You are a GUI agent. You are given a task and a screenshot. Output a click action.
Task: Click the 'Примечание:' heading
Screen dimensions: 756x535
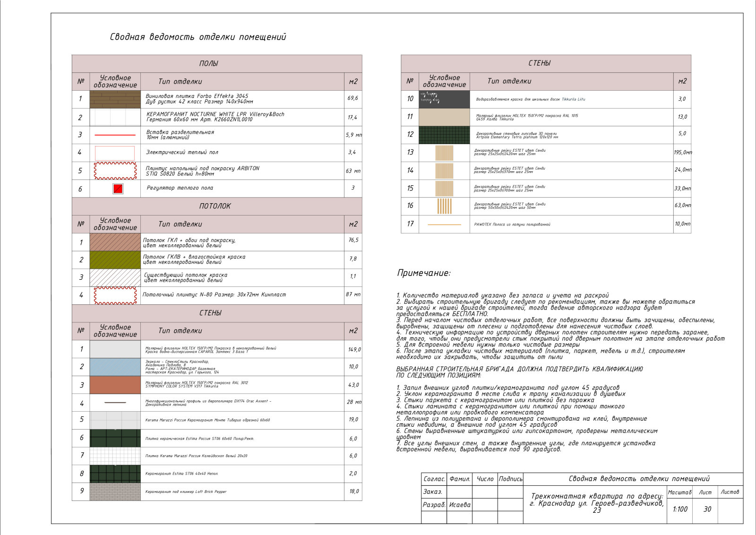(424, 273)
